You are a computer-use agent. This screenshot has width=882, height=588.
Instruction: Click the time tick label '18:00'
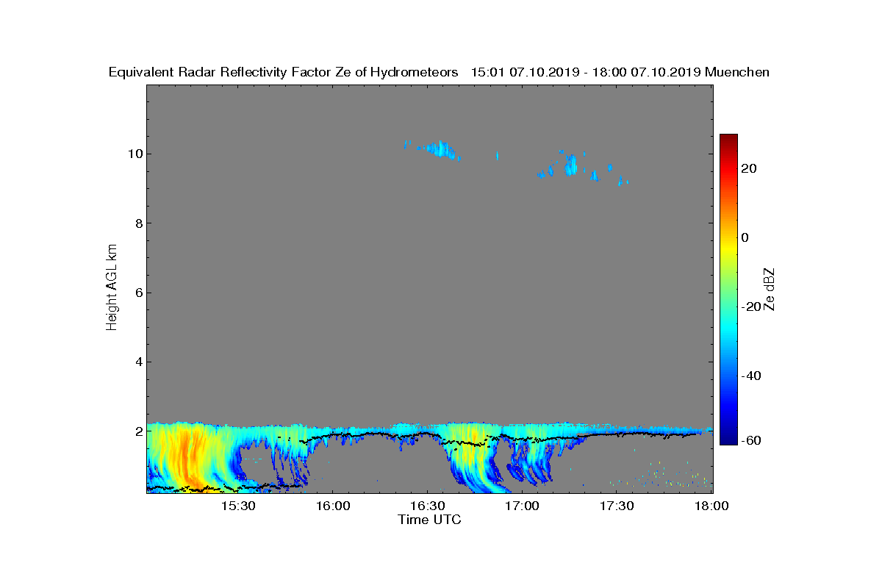(711, 506)
